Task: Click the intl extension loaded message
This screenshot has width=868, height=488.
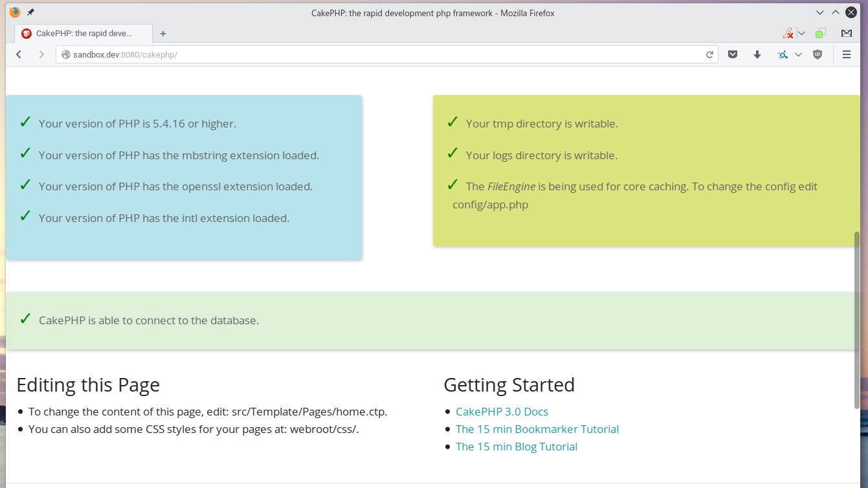Action: click(164, 218)
